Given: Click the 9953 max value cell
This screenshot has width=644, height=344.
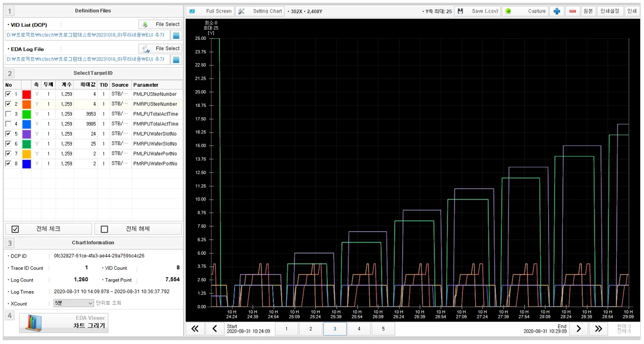Looking at the screenshot, I should [91, 114].
